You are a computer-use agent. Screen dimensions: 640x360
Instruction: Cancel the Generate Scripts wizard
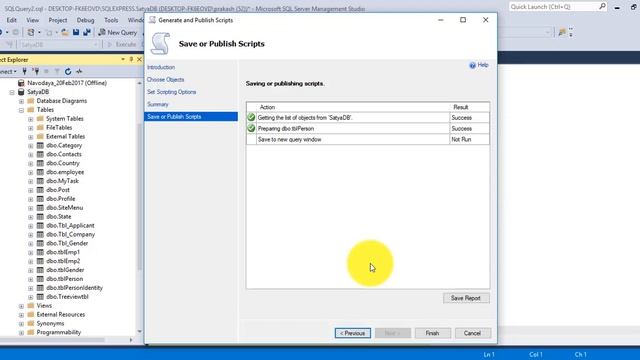[x=473, y=333]
